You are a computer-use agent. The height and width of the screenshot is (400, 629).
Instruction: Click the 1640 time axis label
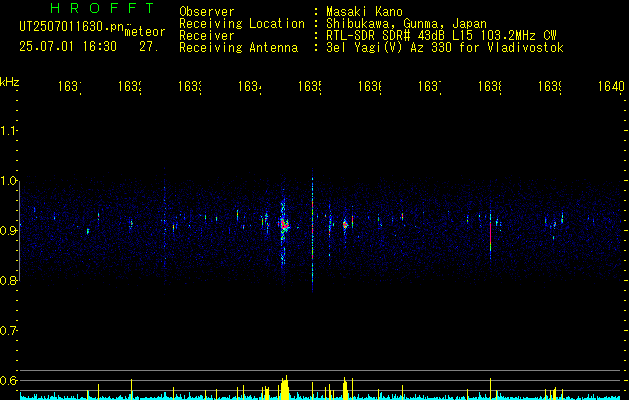(x=611, y=86)
